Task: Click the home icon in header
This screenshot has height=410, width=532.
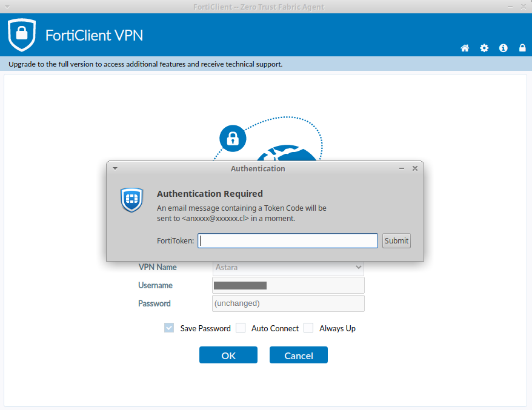Action: pyautogui.click(x=465, y=48)
